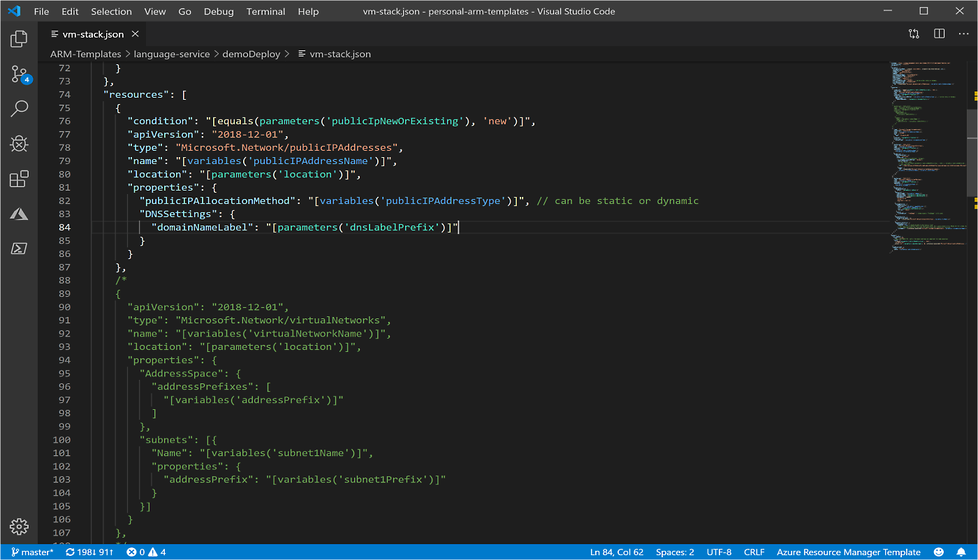Open the Search view
The height and width of the screenshot is (560, 978).
click(19, 108)
